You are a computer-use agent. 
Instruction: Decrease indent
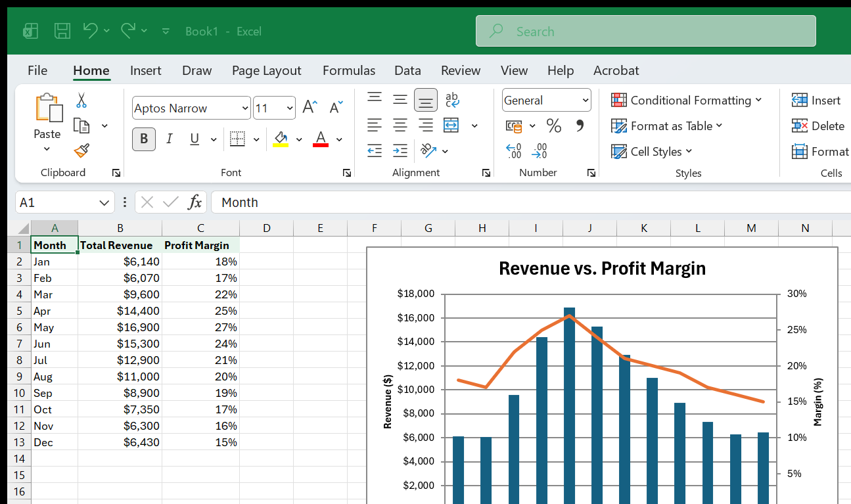click(x=375, y=150)
